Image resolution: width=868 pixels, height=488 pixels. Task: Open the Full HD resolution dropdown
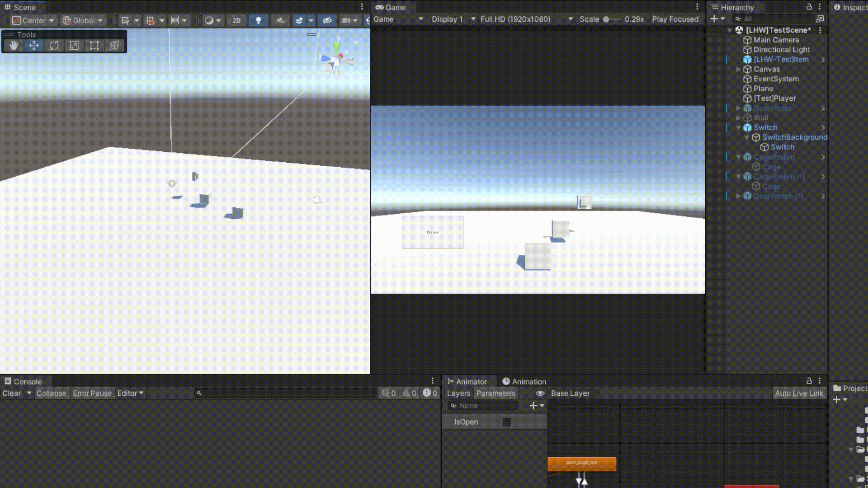pyautogui.click(x=526, y=19)
